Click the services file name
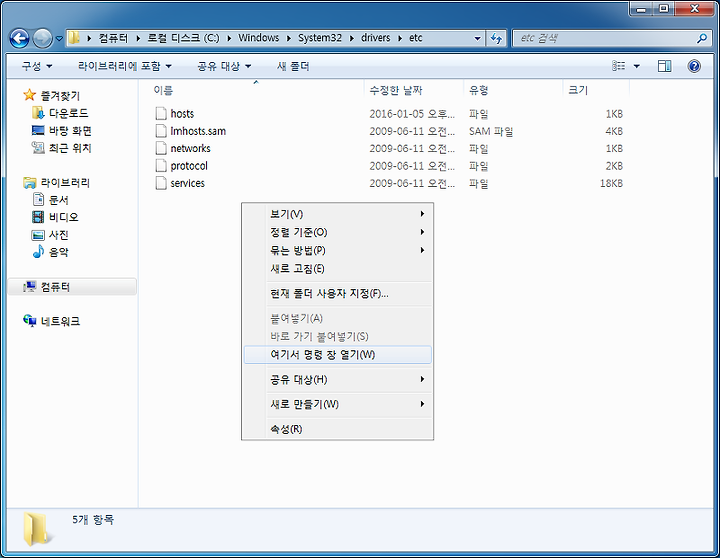720x558 pixels. tap(187, 183)
